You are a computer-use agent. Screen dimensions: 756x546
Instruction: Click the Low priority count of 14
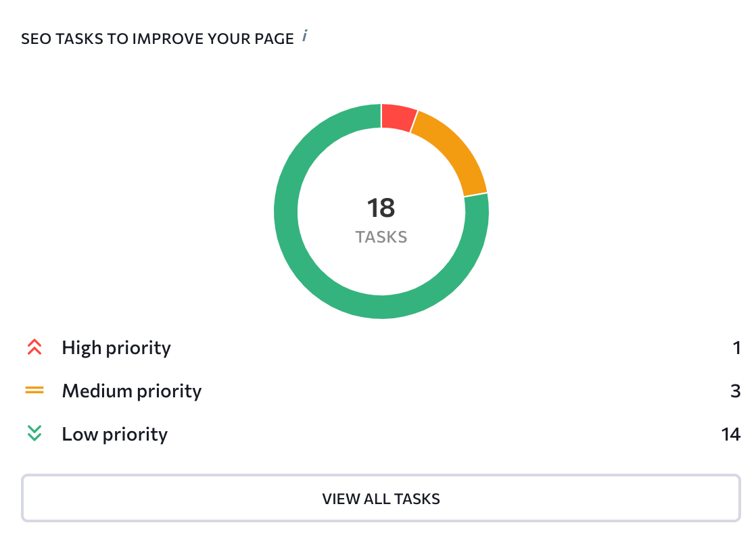(731, 435)
